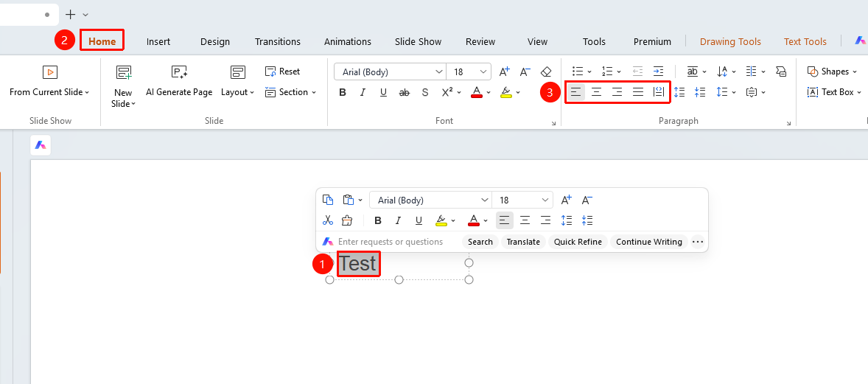The width and height of the screenshot is (868, 384).
Task: Click the ribbon distributed alignment icon
Action: (658, 92)
